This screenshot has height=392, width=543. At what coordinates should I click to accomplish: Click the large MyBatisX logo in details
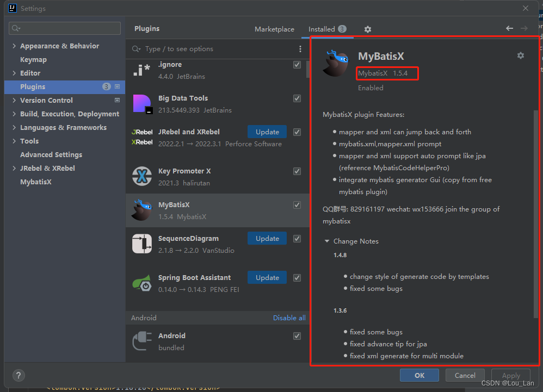click(335, 63)
